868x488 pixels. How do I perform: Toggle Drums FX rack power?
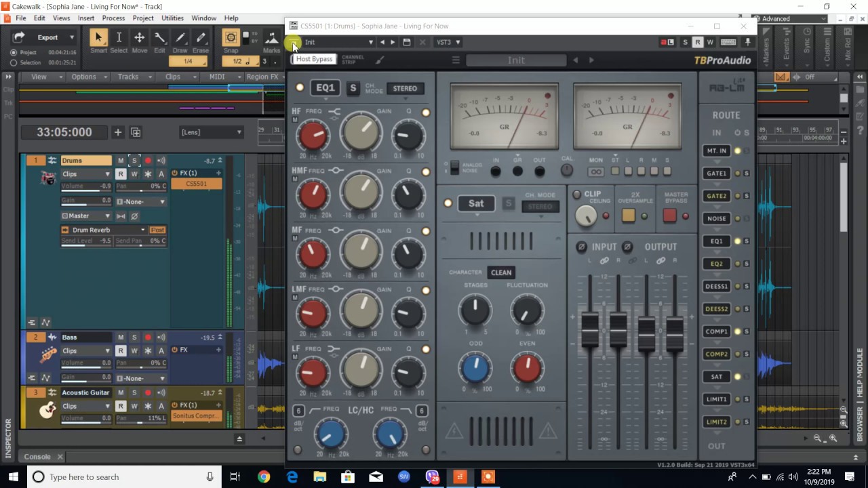tap(175, 173)
